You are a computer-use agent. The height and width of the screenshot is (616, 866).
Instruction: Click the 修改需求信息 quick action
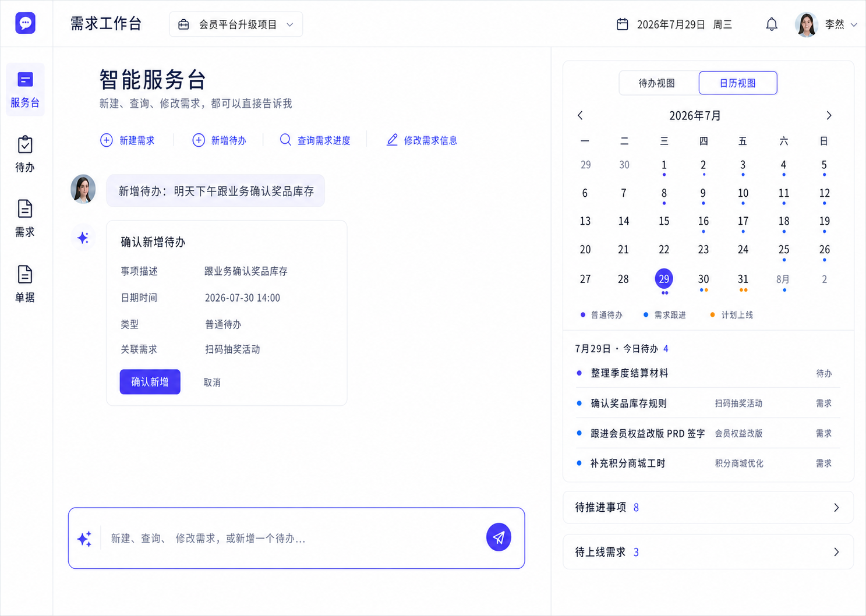coord(422,140)
